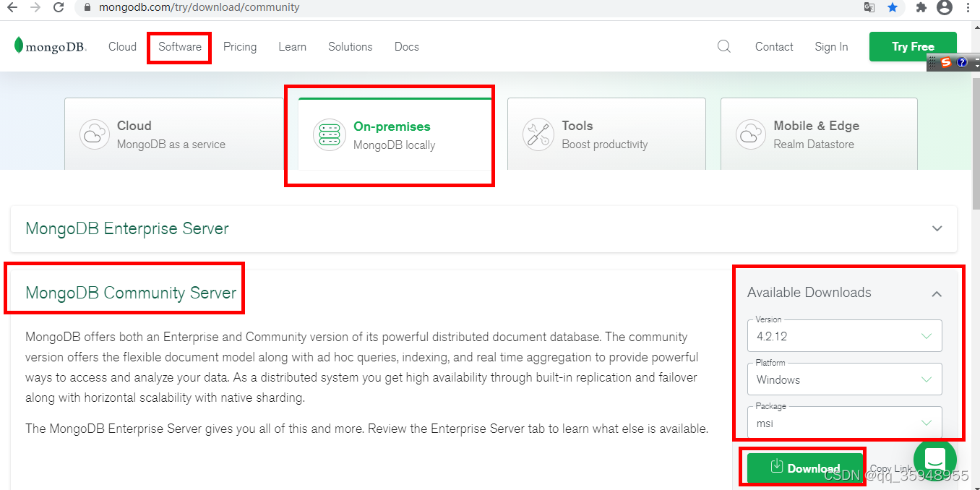Click the address bar padlock icon
980x490 pixels.
[87, 7]
